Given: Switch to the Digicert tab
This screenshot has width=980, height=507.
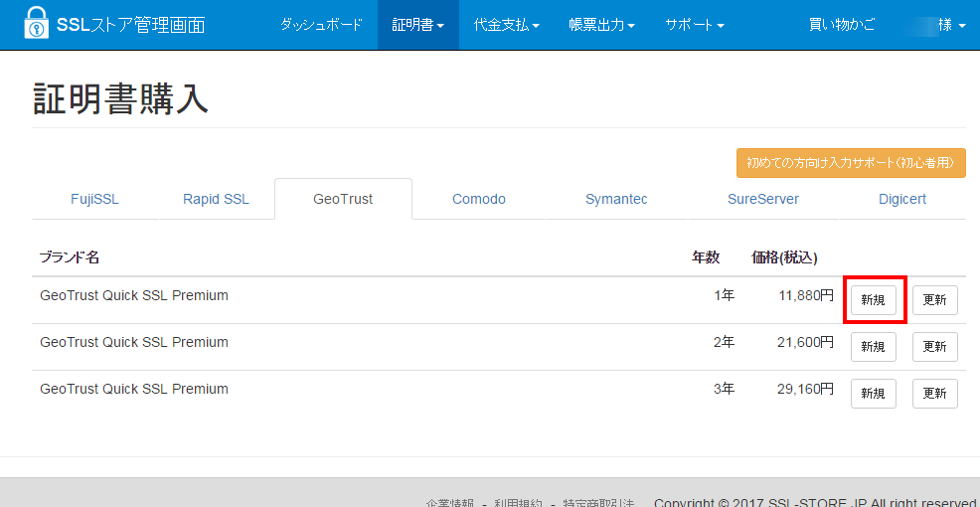Looking at the screenshot, I should pyautogui.click(x=902, y=200).
